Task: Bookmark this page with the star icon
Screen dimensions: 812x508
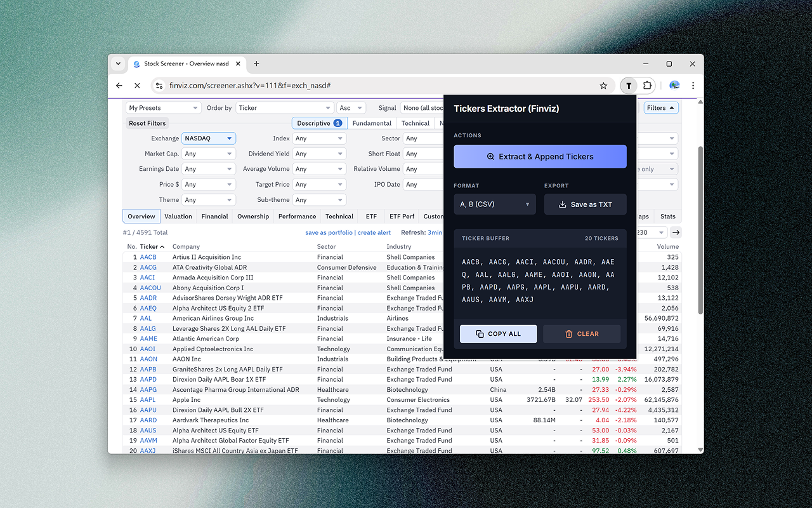Action: [603, 86]
